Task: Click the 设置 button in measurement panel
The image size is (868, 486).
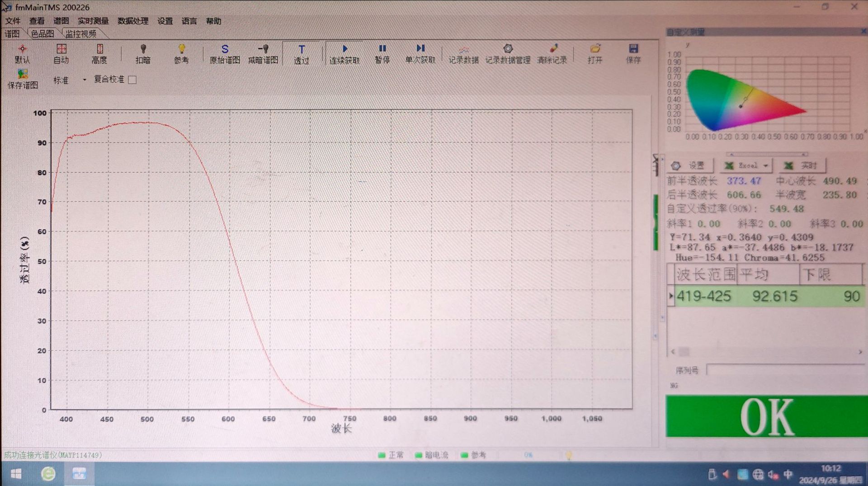Action: (689, 166)
